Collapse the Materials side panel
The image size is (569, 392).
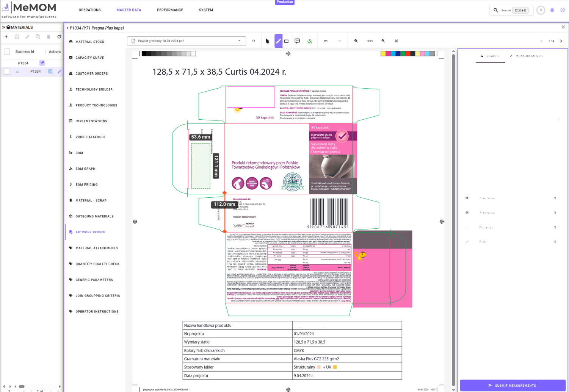(3, 27)
